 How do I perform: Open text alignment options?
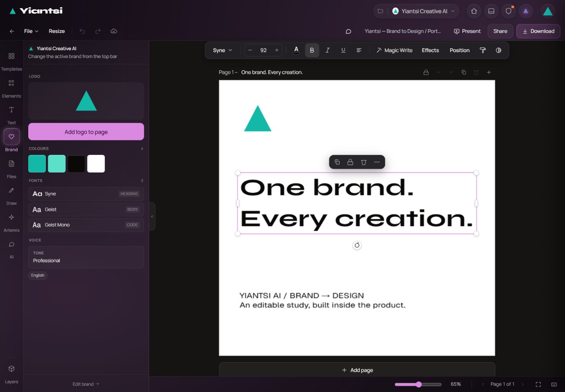[x=359, y=50]
